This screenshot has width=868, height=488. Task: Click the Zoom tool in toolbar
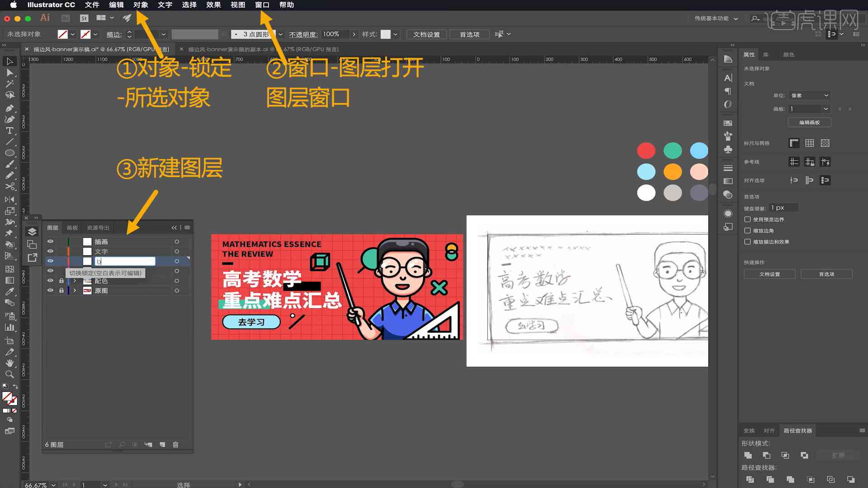tap(9, 374)
